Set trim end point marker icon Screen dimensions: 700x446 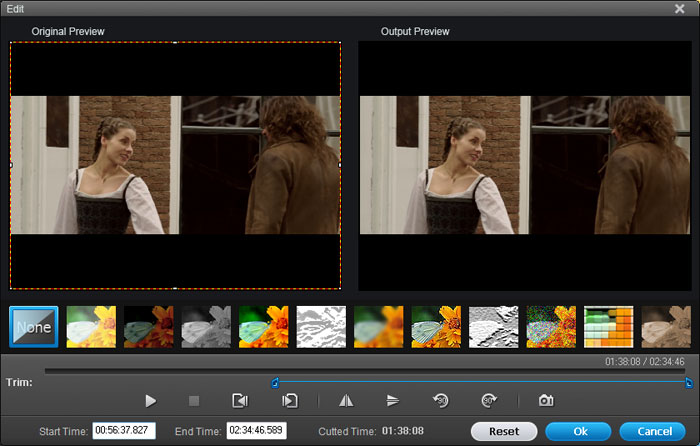(290, 401)
